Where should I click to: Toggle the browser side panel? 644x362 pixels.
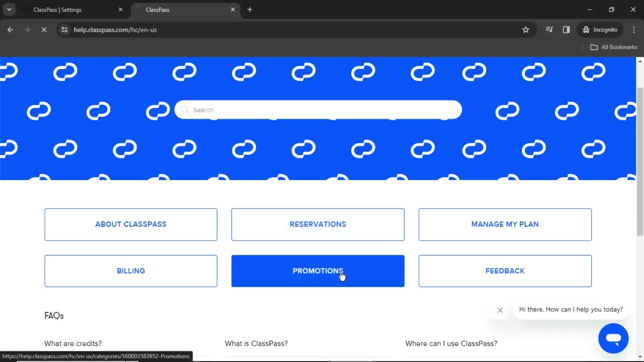pos(566,30)
